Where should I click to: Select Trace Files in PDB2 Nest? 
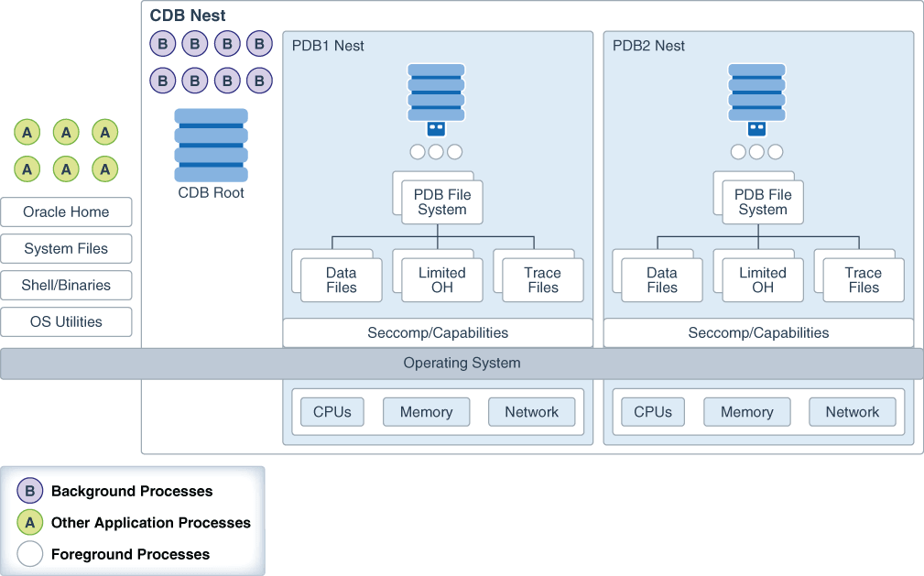pyautogui.click(x=864, y=280)
